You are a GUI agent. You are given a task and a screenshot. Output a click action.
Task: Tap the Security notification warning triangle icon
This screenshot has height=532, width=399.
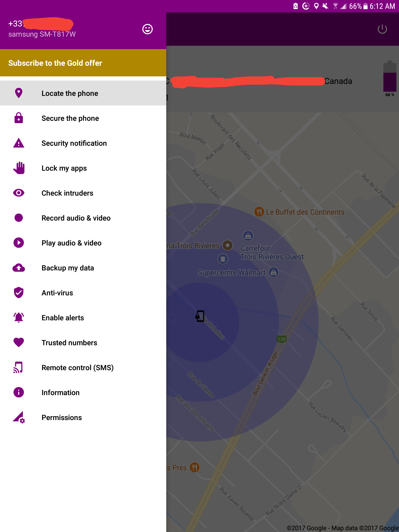pos(19,143)
